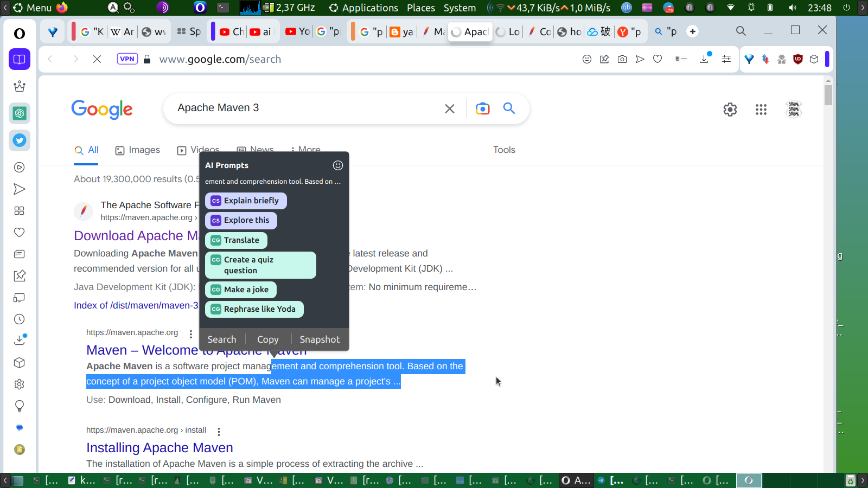The height and width of the screenshot is (488, 868).
Task: Select the All search tab
Action: coord(87,150)
